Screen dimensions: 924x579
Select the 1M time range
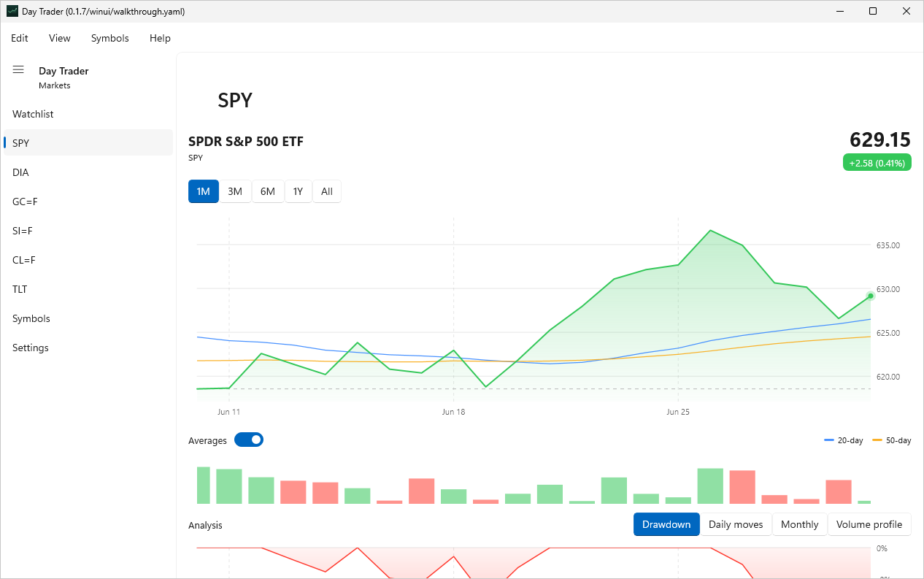[x=204, y=191]
